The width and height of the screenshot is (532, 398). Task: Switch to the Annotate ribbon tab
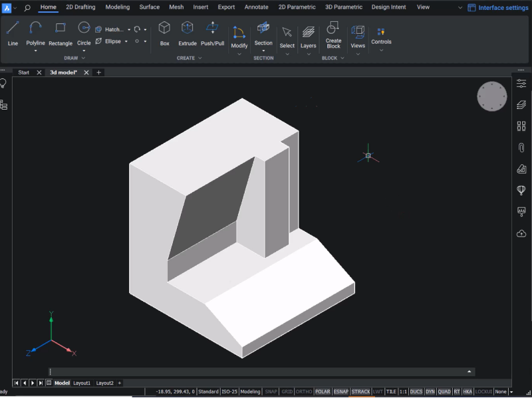(x=256, y=7)
